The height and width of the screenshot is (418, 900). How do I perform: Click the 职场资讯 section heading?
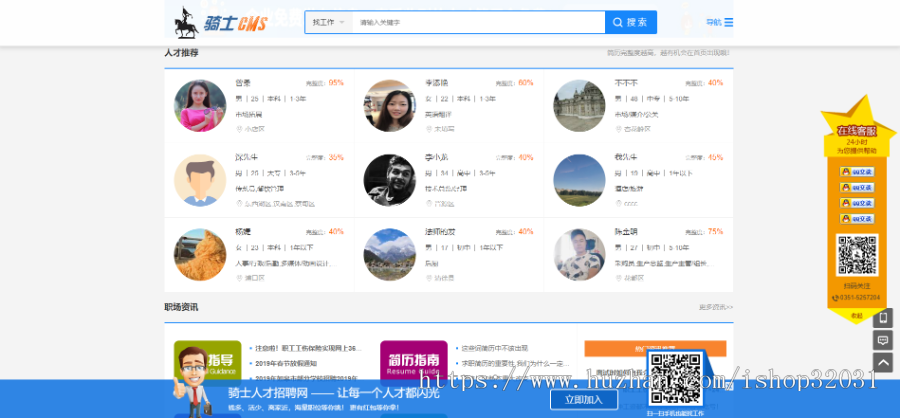[181, 307]
